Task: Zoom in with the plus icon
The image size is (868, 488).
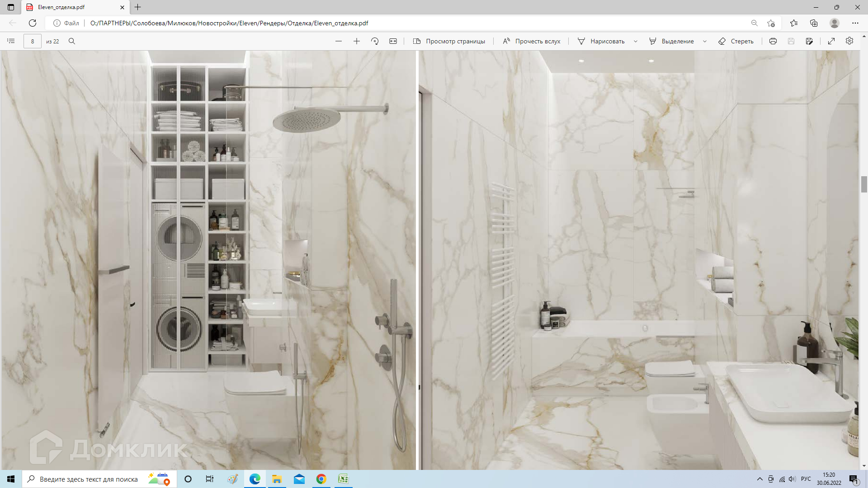Action: [x=357, y=41]
